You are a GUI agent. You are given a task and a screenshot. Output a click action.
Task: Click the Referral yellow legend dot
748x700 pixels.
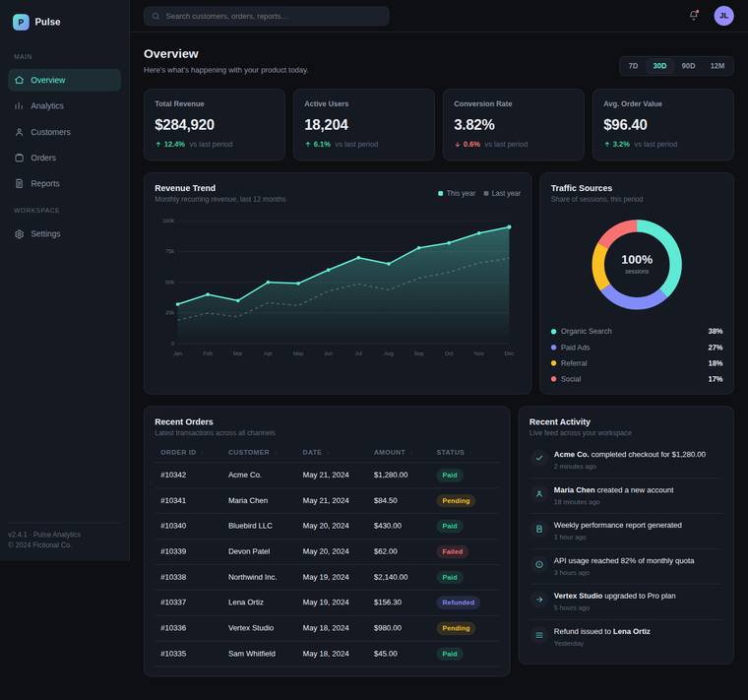[x=553, y=363]
